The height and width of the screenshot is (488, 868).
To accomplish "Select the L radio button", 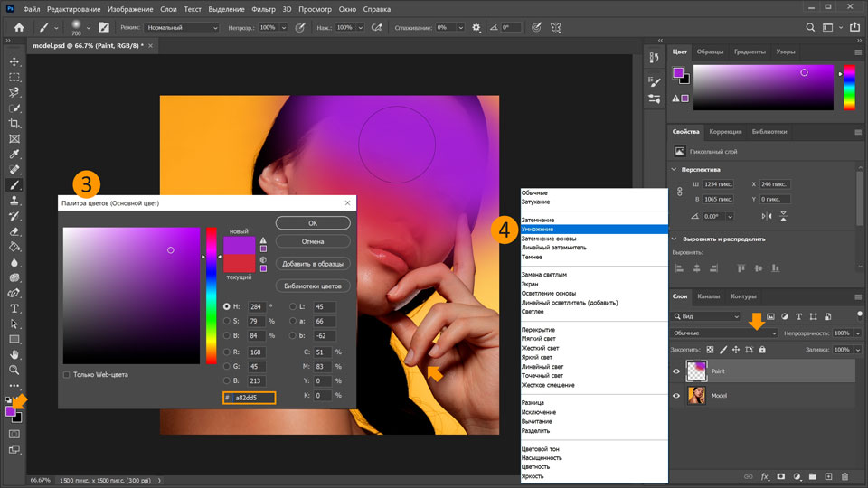I will 293,306.
